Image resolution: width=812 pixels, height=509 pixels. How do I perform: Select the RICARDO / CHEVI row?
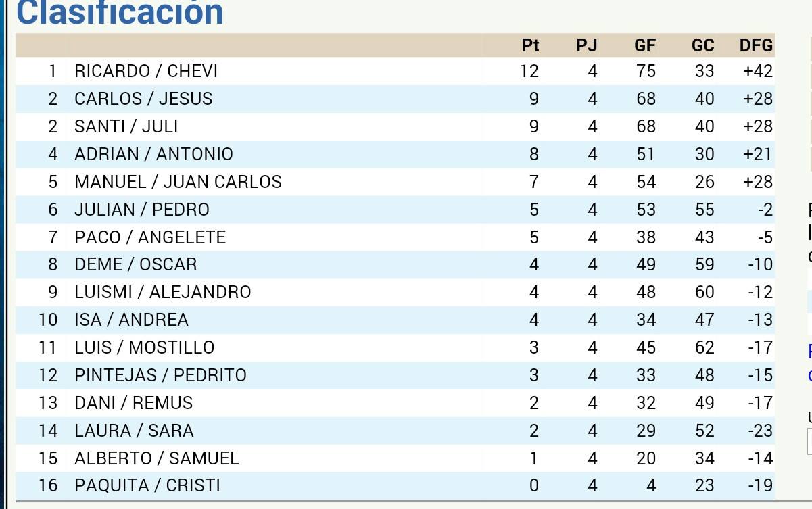click(x=395, y=71)
